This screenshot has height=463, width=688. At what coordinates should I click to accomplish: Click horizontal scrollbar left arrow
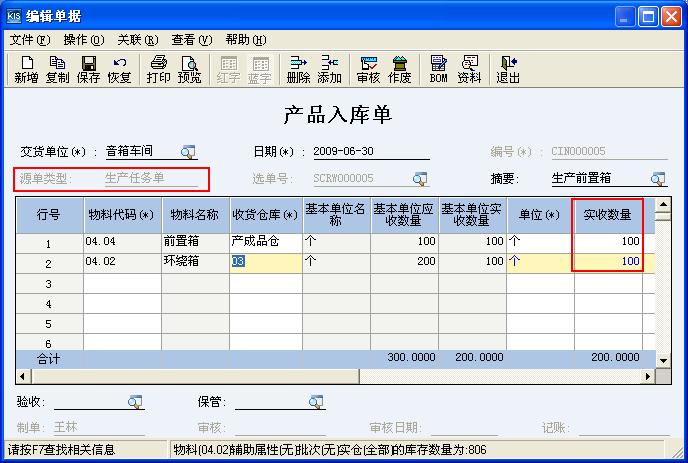click(23, 376)
